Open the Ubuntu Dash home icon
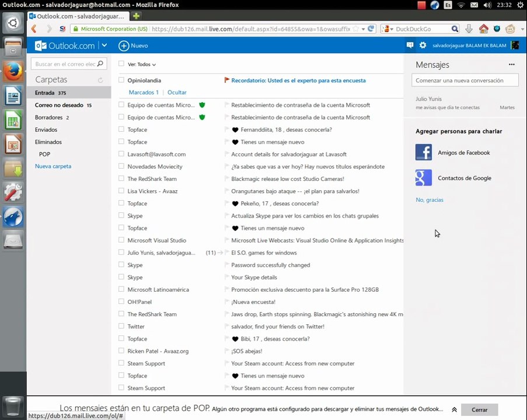This screenshot has height=420, width=527. pos(13,23)
